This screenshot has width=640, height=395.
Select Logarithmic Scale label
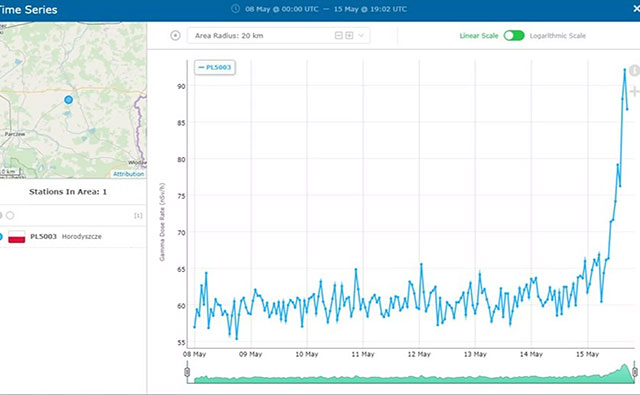pyautogui.click(x=558, y=36)
